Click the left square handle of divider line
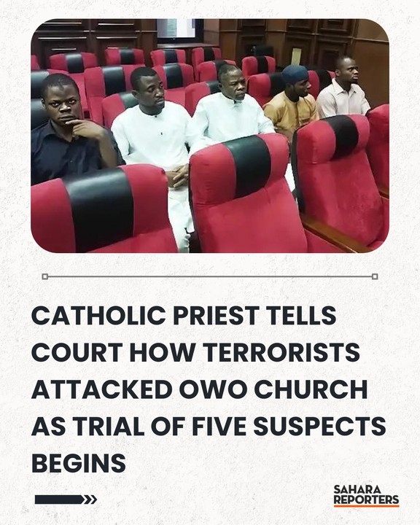The width and height of the screenshot is (420, 525). (45, 276)
